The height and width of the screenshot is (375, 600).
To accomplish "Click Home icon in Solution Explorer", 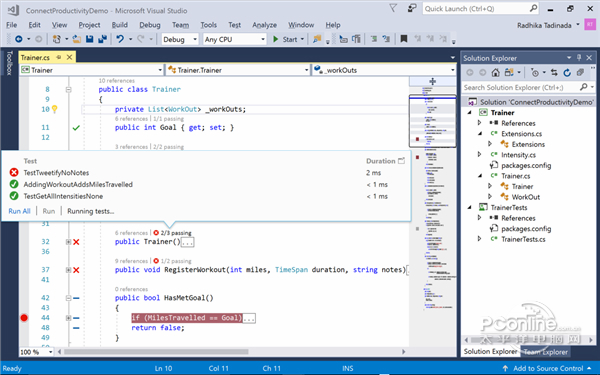I will pyautogui.click(x=496, y=72).
